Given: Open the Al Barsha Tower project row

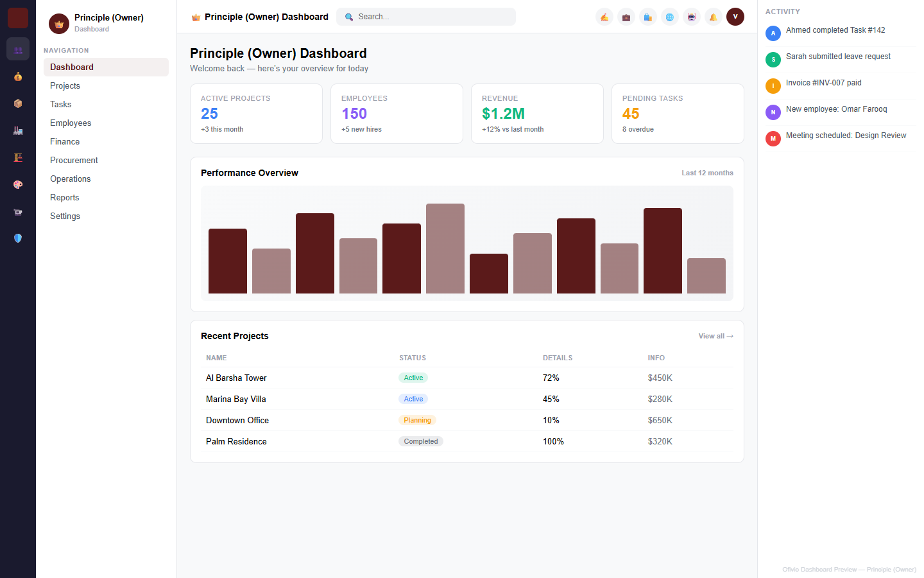Looking at the screenshot, I should point(467,378).
